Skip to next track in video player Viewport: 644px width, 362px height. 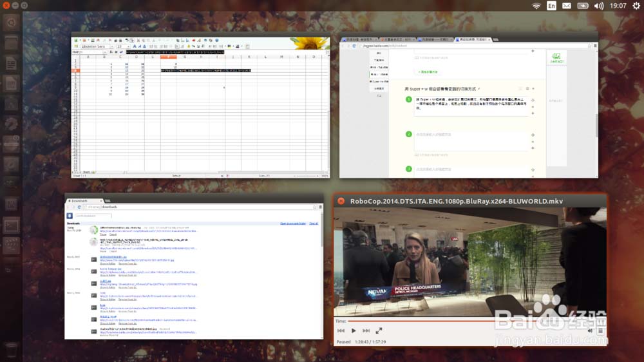point(366,330)
